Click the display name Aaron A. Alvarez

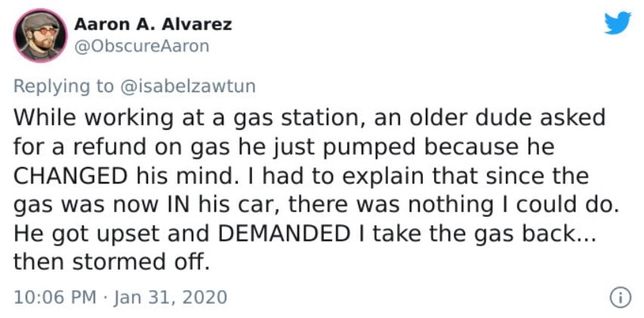[x=153, y=25]
